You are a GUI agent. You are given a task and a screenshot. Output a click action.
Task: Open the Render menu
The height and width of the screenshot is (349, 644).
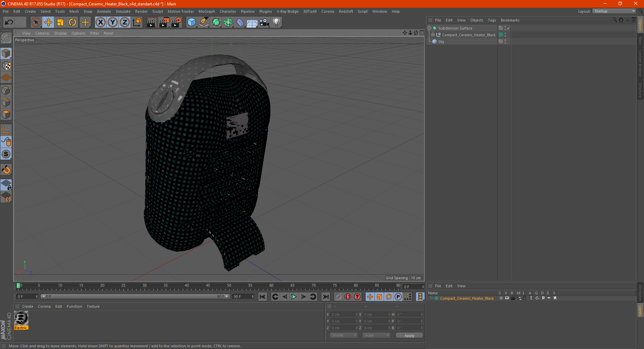[141, 11]
